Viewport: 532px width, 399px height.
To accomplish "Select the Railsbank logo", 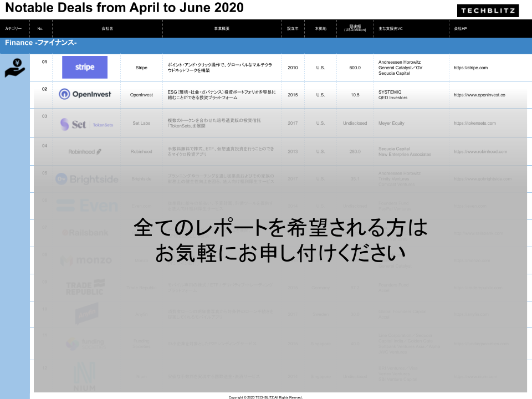I will [x=85, y=233].
